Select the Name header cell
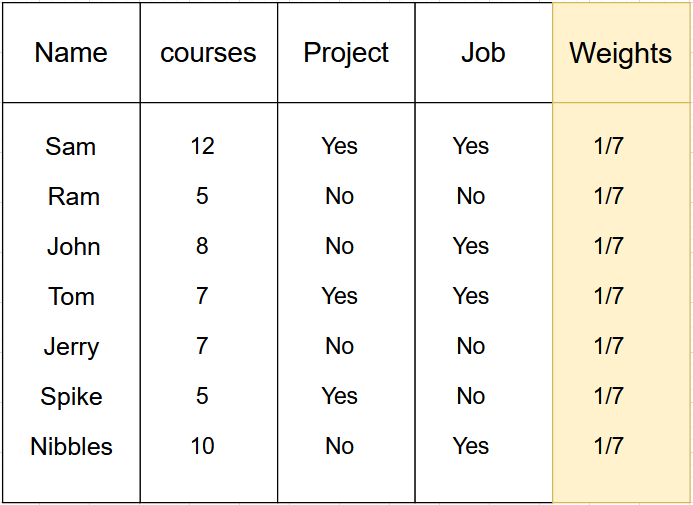This screenshot has width=693, height=505. click(71, 53)
